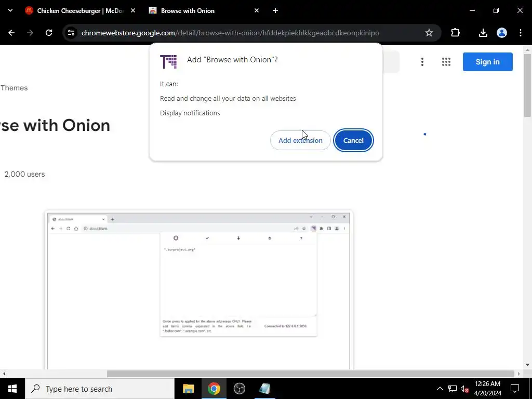Viewport: 532px width, 399px height.
Task: Open the Windows Start menu
Action: tap(12, 389)
